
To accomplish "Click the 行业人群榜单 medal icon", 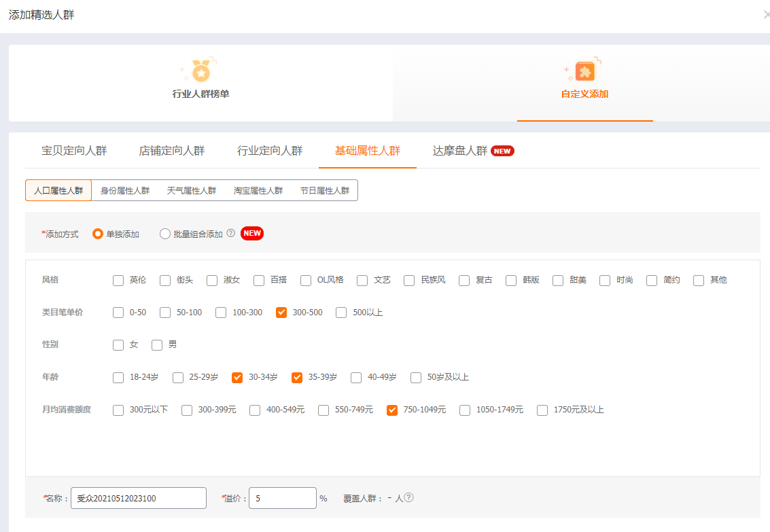I will point(201,71).
